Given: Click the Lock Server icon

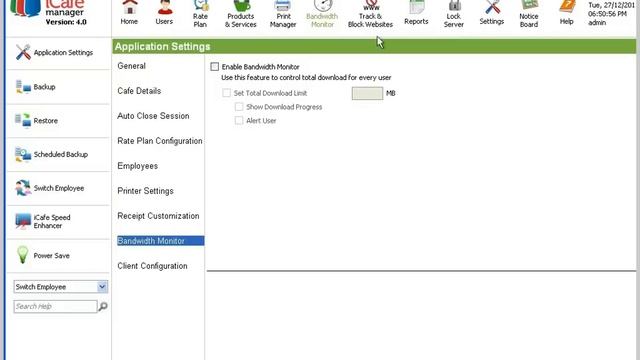Looking at the screenshot, I should pos(454,13).
